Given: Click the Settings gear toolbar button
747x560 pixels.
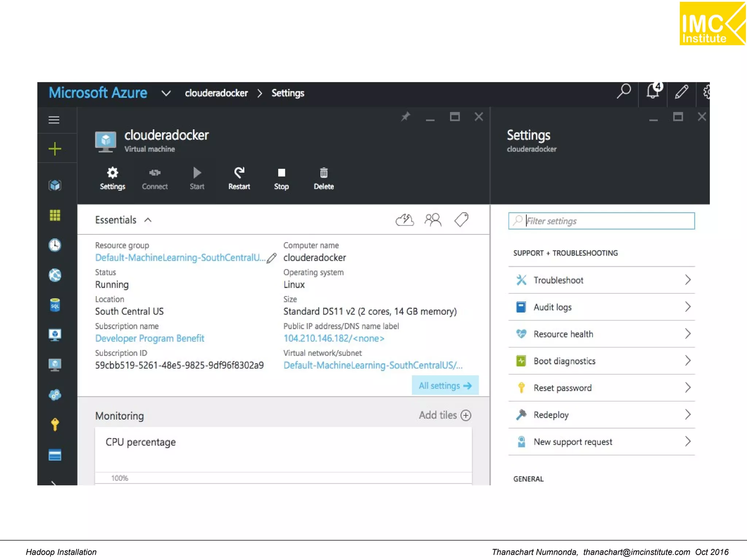Looking at the screenshot, I should coord(112,178).
